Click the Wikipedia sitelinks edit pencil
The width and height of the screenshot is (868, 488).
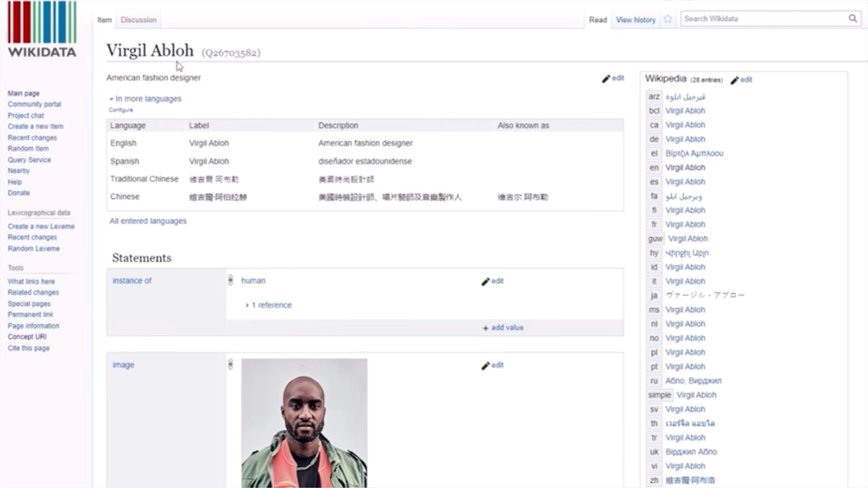coord(734,80)
